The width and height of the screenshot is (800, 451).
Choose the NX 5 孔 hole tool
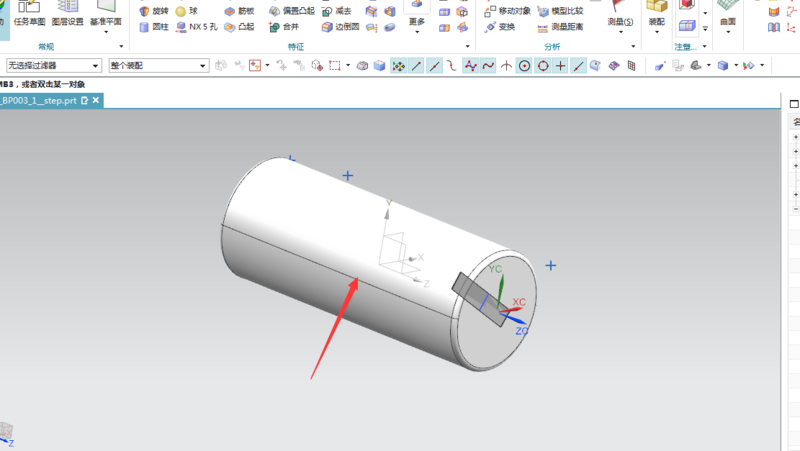(x=196, y=27)
